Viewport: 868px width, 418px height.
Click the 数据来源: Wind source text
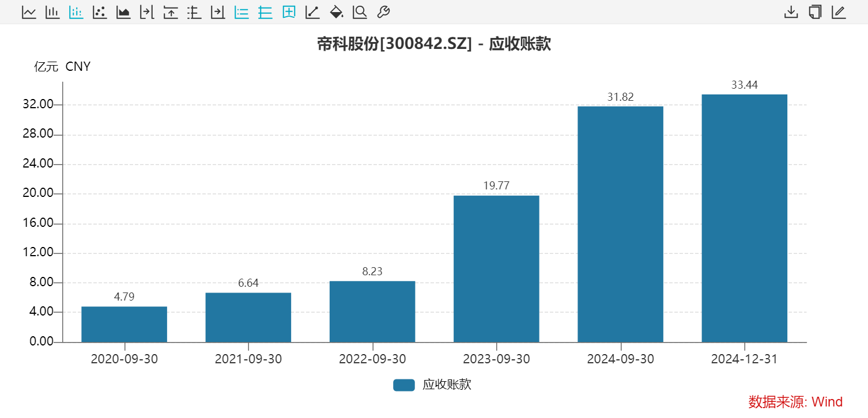(x=795, y=401)
